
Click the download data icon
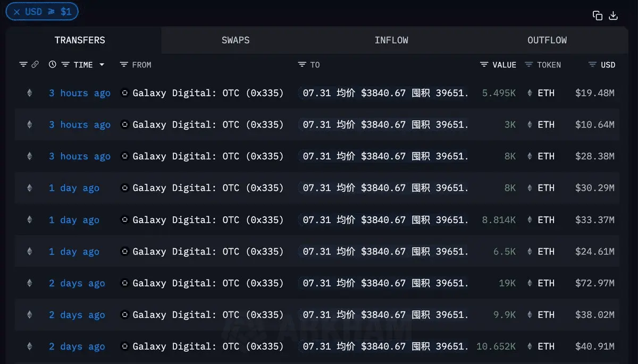click(x=614, y=15)
